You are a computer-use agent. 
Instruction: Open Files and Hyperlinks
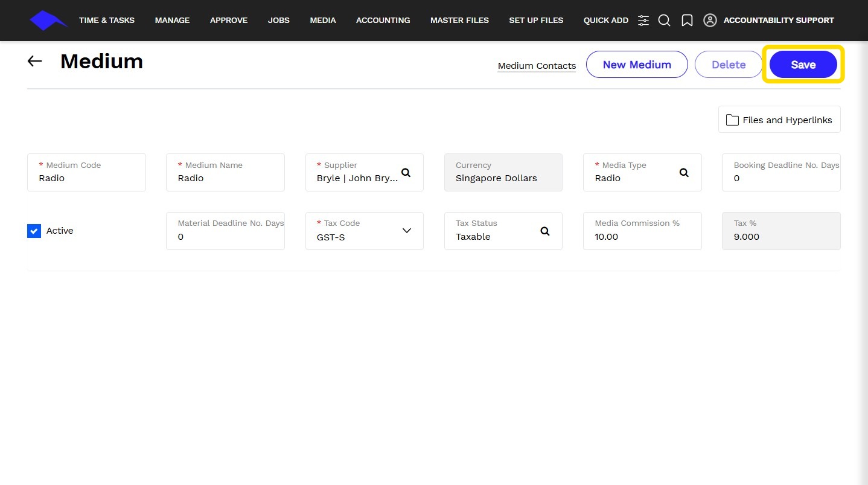tap(779, 120)
